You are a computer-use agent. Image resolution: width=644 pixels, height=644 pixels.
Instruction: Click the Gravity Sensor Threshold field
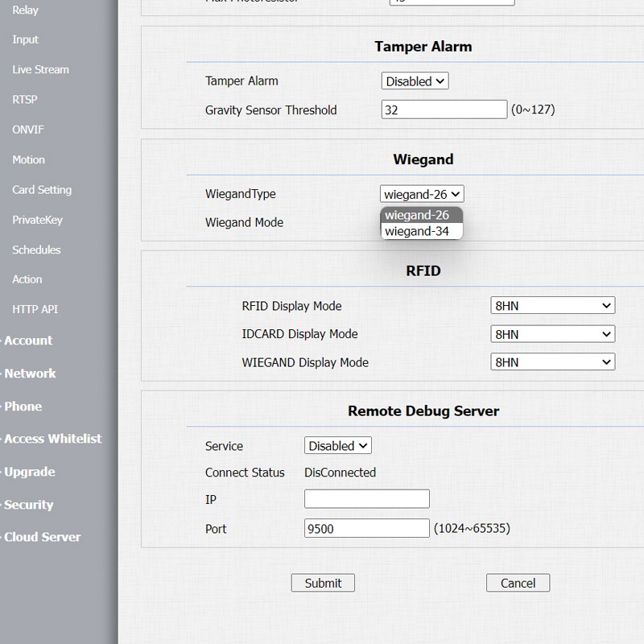(x=444, y=109)
